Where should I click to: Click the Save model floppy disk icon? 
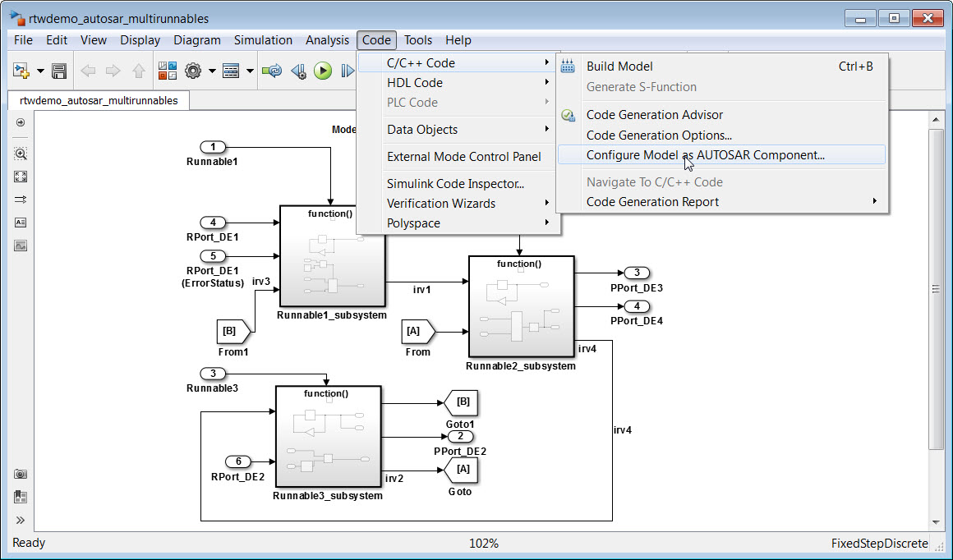(x=59, y=71)
